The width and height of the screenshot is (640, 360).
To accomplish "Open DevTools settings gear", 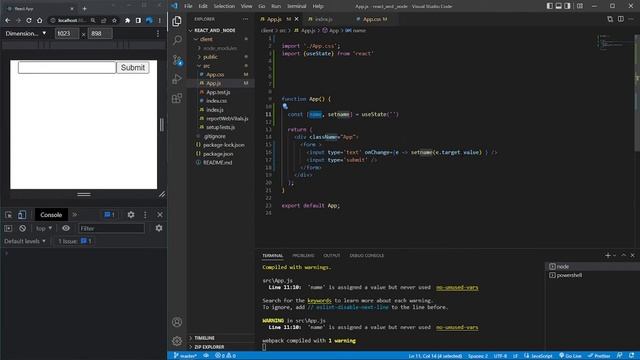I will click(131, 215).
